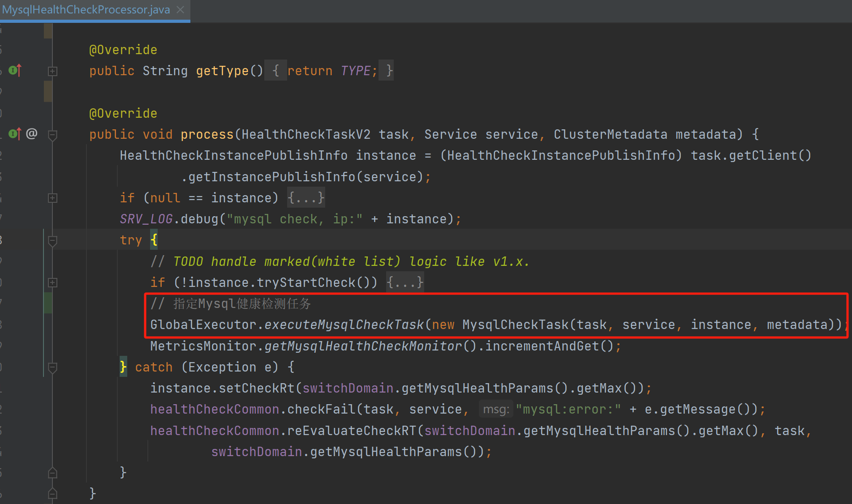Screen dimensions: 852x504
Task: Click the 'catch' keyword
Action: coord(154,367)
